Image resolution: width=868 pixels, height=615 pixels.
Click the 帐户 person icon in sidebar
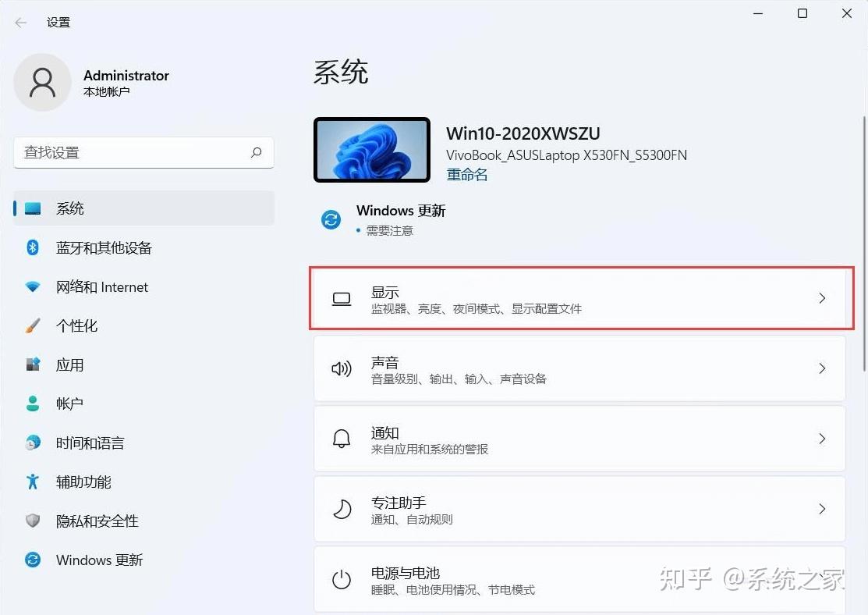pos(33,403)
